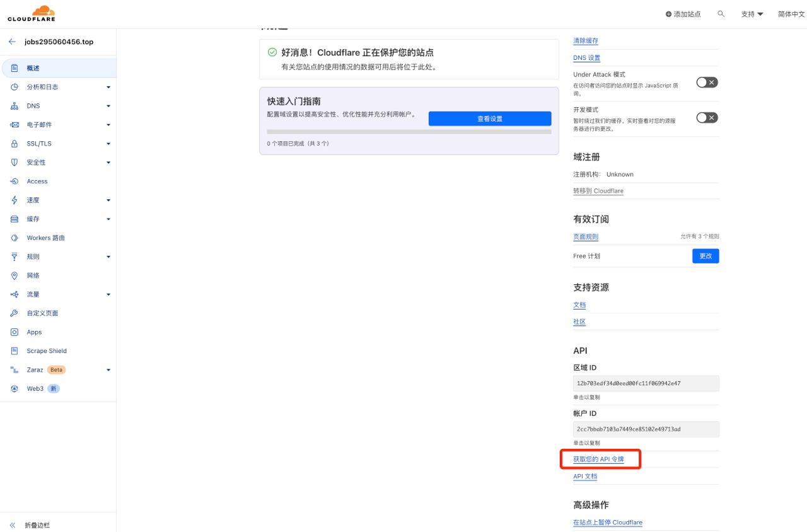
Task: Click the back arrow beside jobs295060456.top
Action: click(12, 42)
